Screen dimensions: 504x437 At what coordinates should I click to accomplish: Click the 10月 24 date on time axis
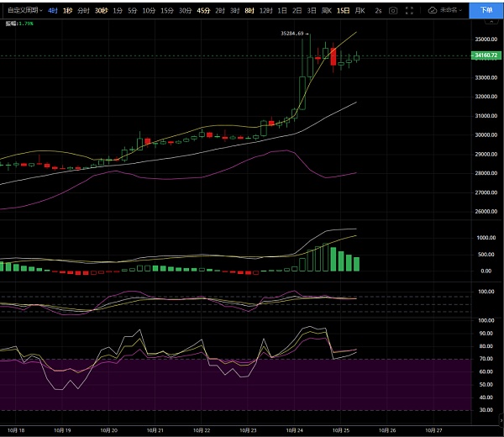295,429
